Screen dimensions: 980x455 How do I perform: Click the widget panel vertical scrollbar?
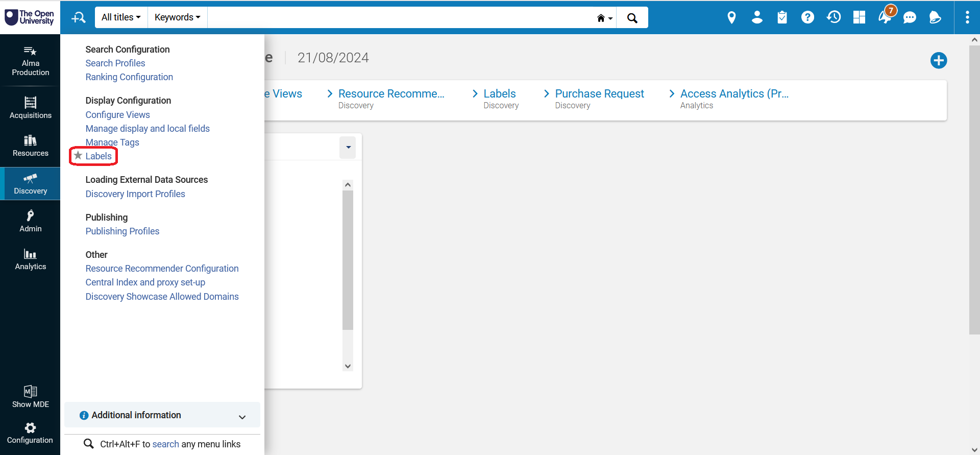click(x=348, y=260)
